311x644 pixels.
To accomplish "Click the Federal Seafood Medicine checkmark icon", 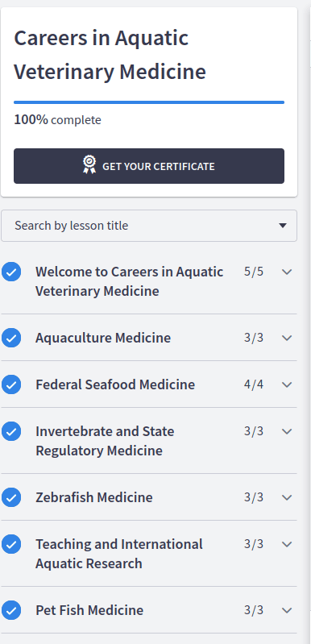I will pyautogui.click(x=11, y=384).
